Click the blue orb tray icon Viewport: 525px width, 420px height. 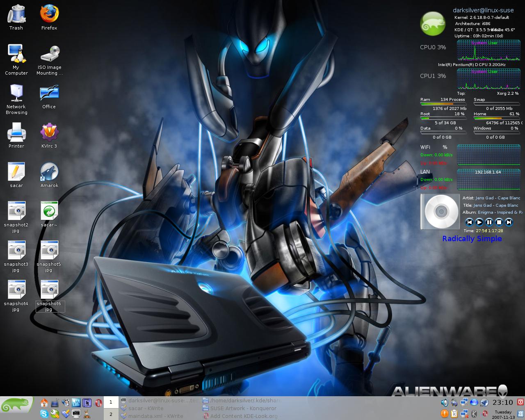pyautogui.click(x=474, y=402)
